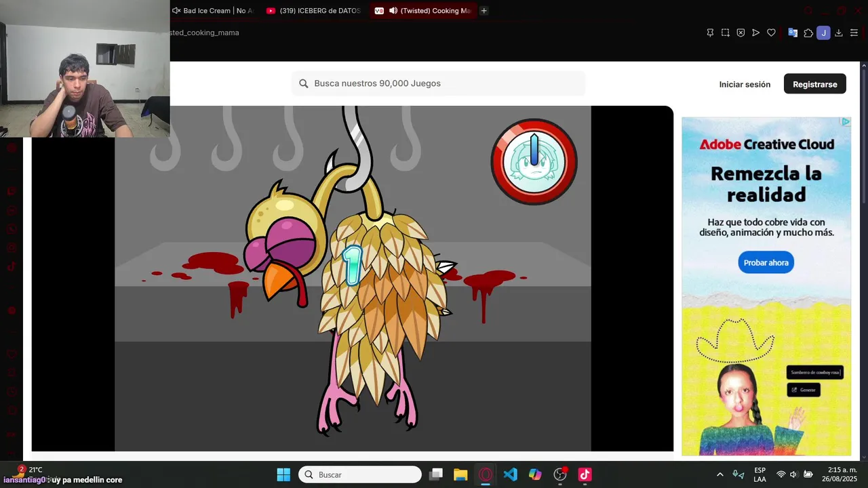868x488 pixels.
Task: Open a new tab with plus button
Action: pos(484,11)
